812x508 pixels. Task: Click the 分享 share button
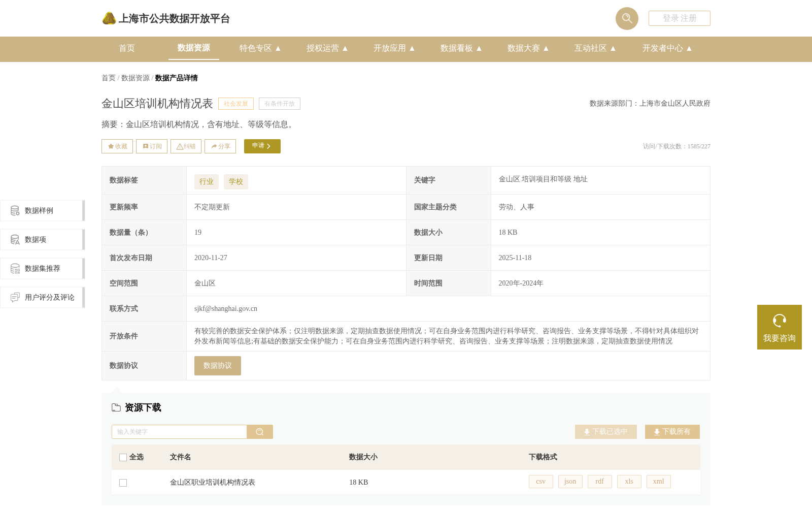click(x=220, y=146)
